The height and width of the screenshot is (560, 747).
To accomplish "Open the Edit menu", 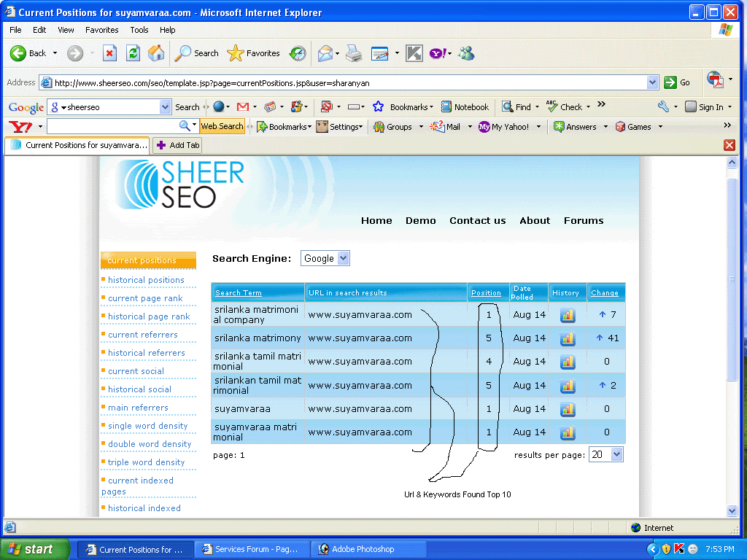I will 39,29.
